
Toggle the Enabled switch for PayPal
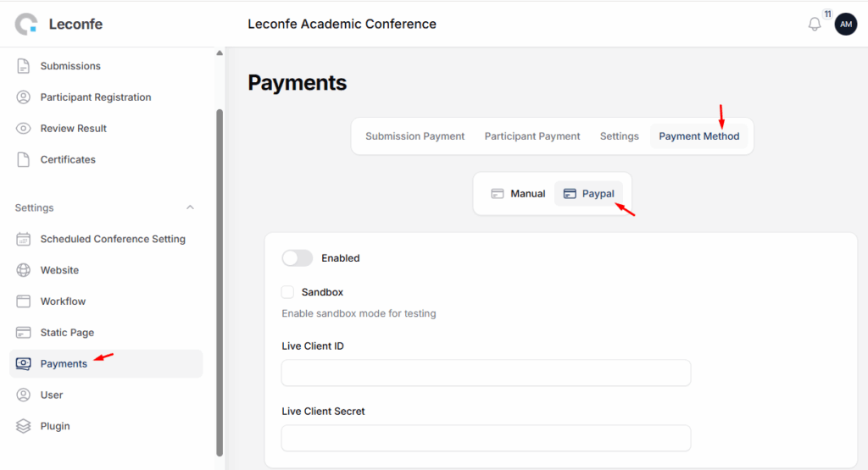(x=298, y=258)
